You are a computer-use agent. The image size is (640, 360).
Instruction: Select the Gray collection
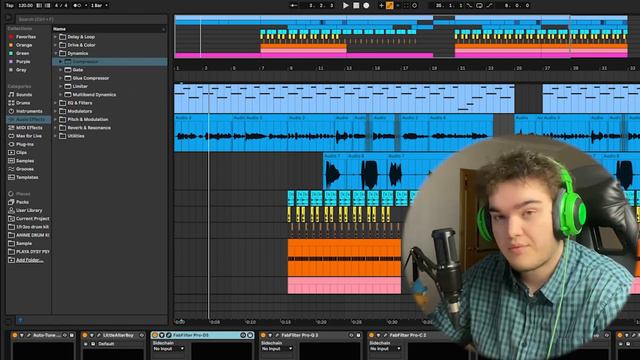(21, 70)
